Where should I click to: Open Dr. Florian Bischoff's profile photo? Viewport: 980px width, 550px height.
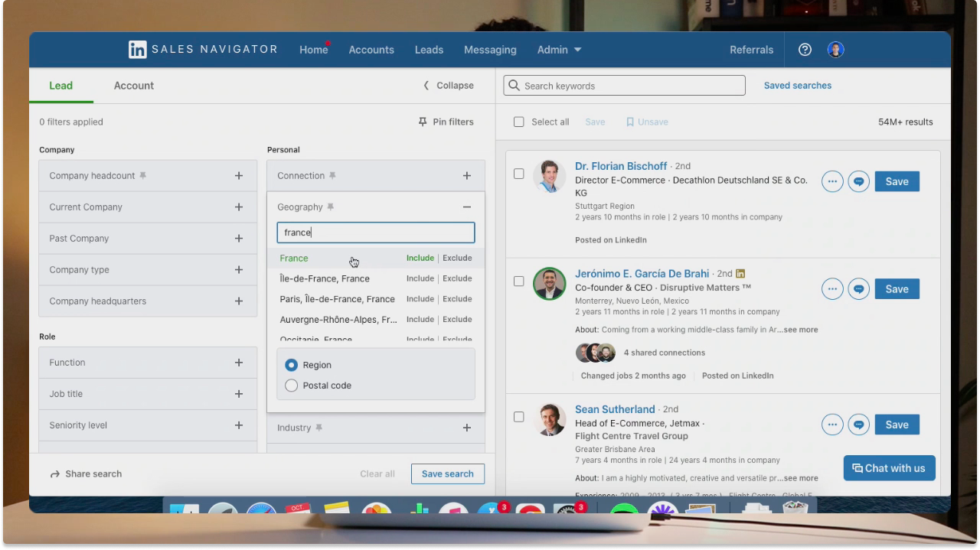click(549, 176)
